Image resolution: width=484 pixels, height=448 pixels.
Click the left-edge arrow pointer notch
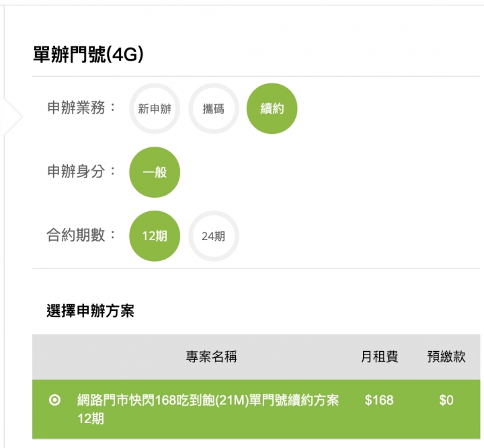pos(15,118)
